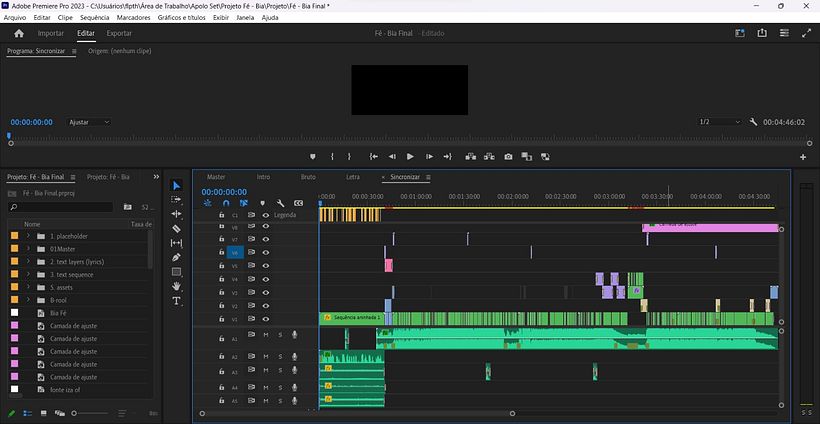Select the Track Select Forward tool

tap(176, 200)
